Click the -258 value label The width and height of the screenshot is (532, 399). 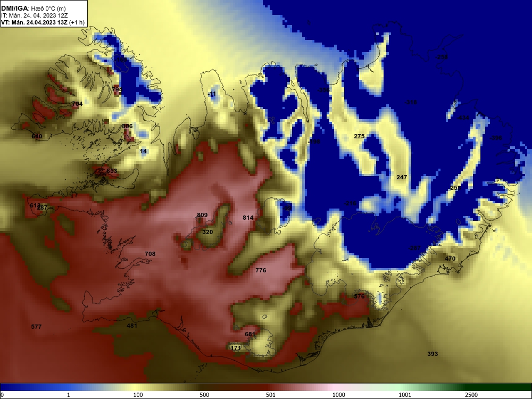click(442, 57)
